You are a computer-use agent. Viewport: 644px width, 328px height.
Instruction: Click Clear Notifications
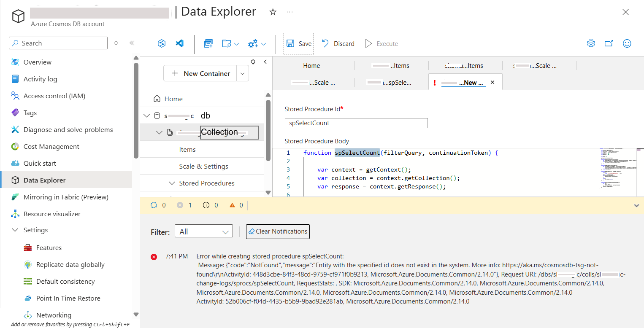point(278,231)
